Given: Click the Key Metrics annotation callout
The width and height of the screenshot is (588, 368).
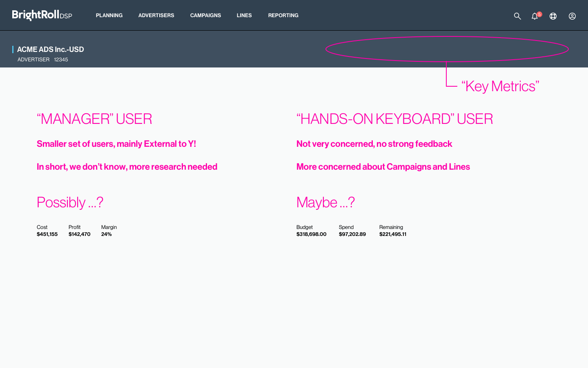Looking at the screenshot, I should [501, 86].
